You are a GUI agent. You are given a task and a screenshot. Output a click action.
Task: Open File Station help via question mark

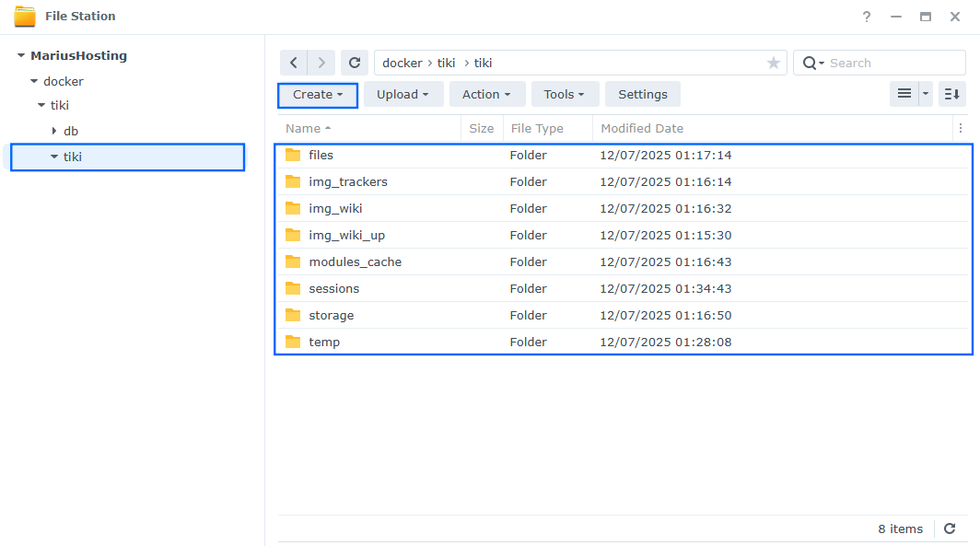866,16
